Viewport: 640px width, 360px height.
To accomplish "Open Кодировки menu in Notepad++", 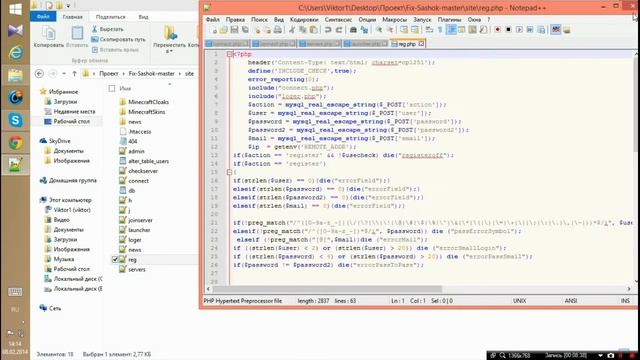I will click(x=304, y=20).
